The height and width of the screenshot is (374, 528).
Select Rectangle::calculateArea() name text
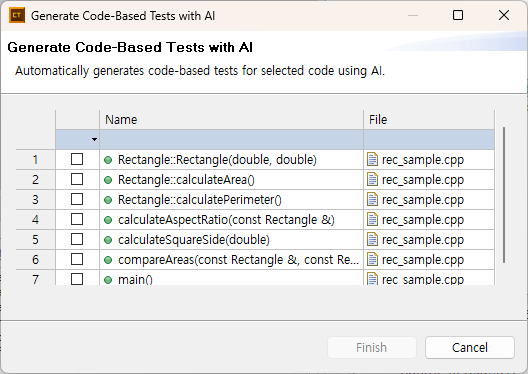(x=186, y=180)
